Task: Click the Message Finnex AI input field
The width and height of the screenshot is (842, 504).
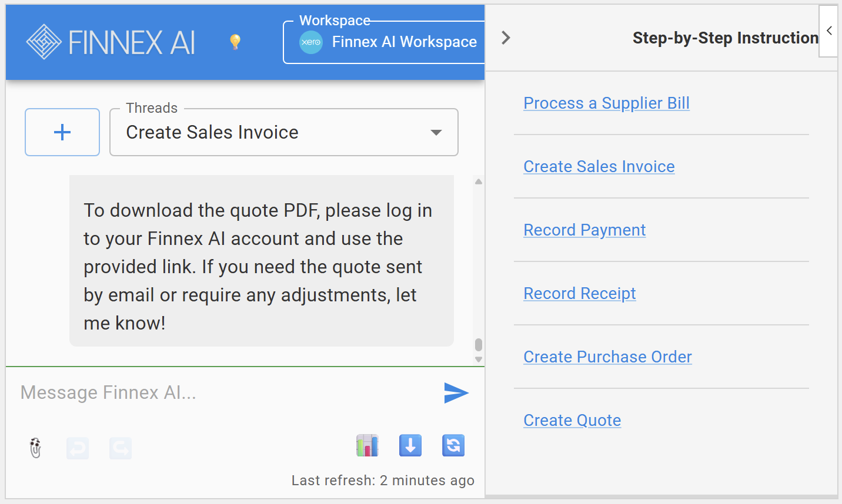Action: (x=226, y=392)
